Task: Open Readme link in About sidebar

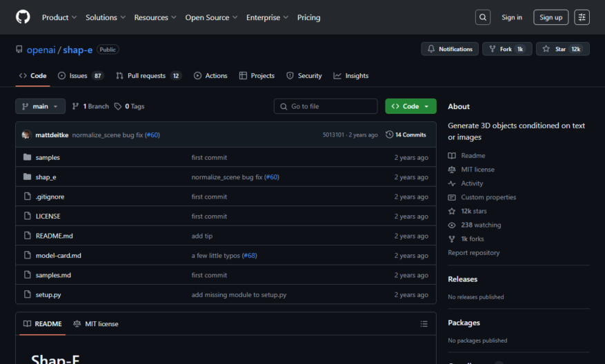Action: [x=467, y=156]
